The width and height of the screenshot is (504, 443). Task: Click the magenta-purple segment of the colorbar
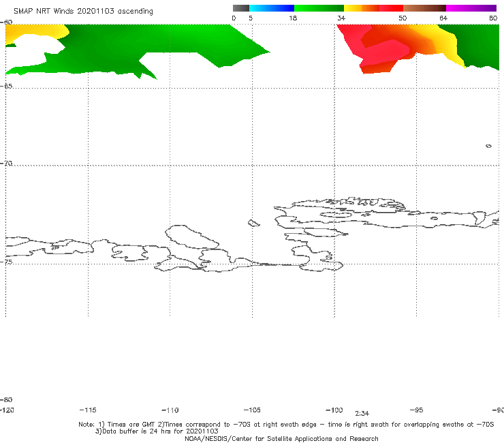coord(471,8)
